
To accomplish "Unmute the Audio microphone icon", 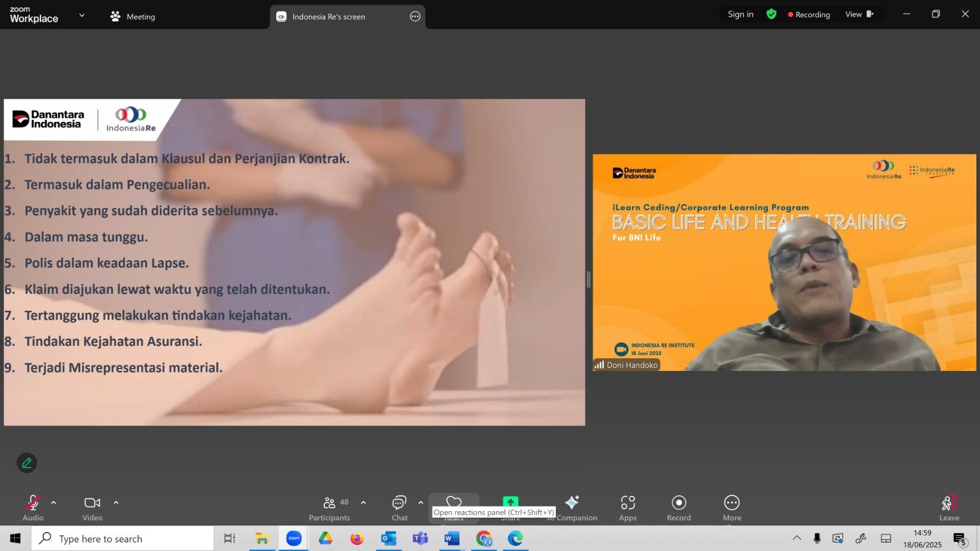I will (33, 503).
